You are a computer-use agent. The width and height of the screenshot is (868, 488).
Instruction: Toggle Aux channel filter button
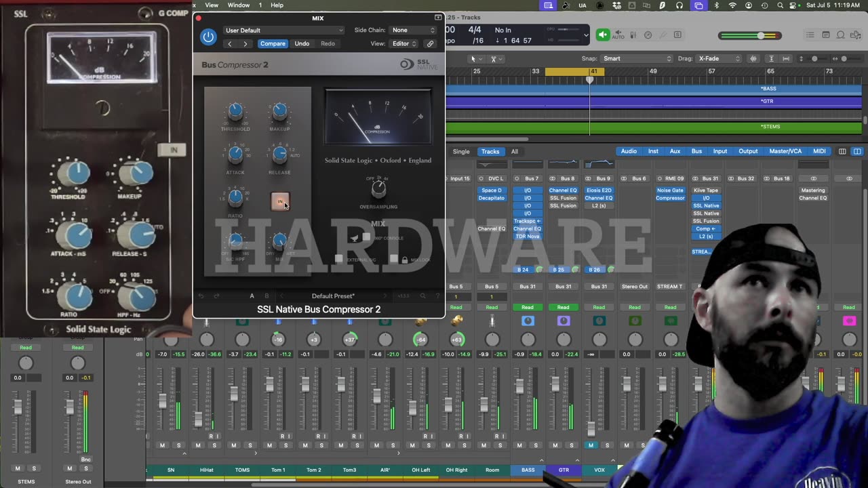coord(675,152)
